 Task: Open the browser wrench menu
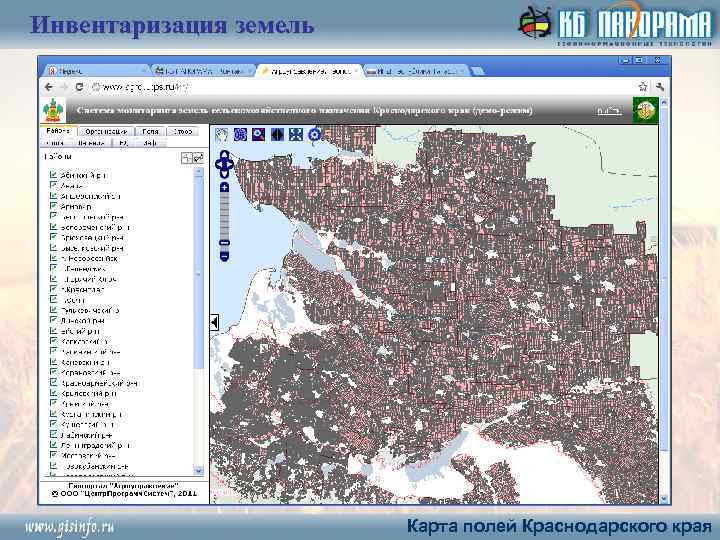[660, 86]
